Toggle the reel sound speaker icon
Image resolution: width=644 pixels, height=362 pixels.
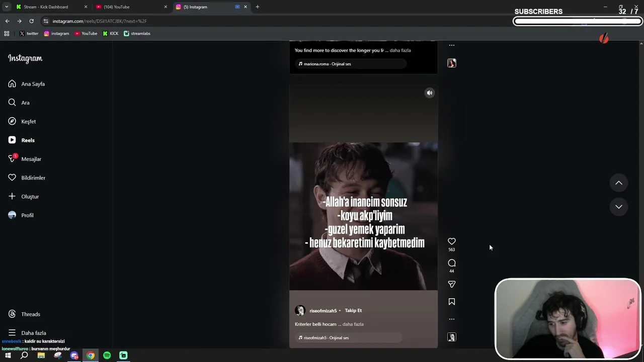430,93
